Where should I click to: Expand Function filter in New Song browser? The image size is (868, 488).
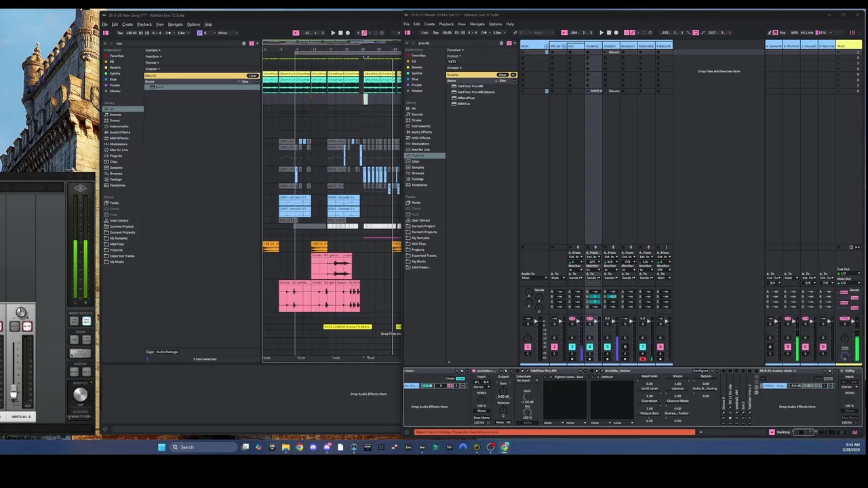(153, 56)
